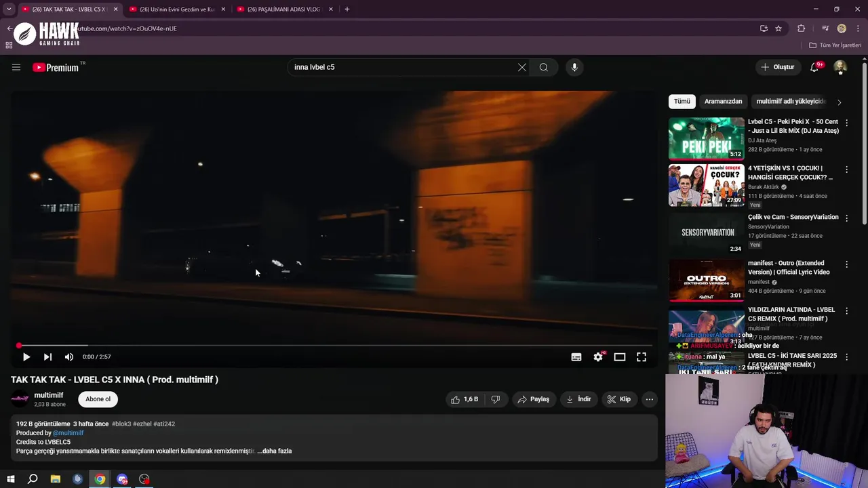Open Chrome extensions puzzle icon
Viewport: 868px width, 488px height.
[802, 28]
